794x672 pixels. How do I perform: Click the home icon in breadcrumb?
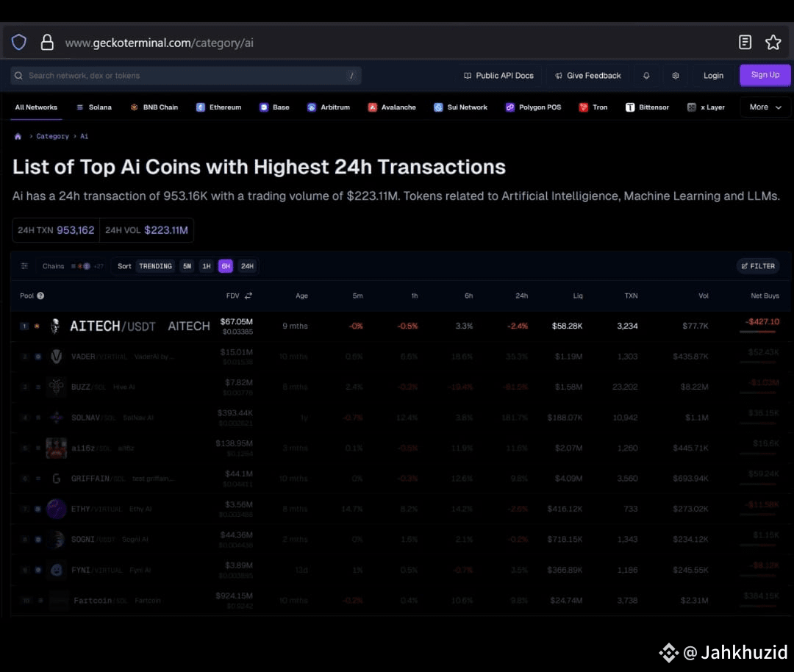[18, 136]
